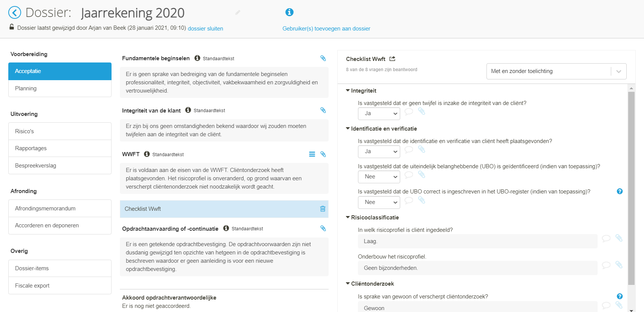Collapse the Integriteit section
644x312 pixels.
coord(348,90)
